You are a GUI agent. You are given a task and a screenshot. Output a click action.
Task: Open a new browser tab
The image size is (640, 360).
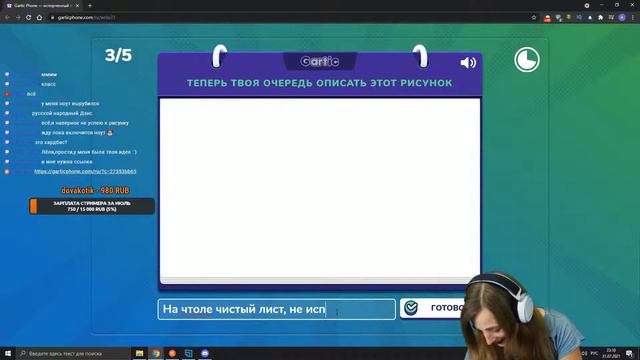[90, 6]
